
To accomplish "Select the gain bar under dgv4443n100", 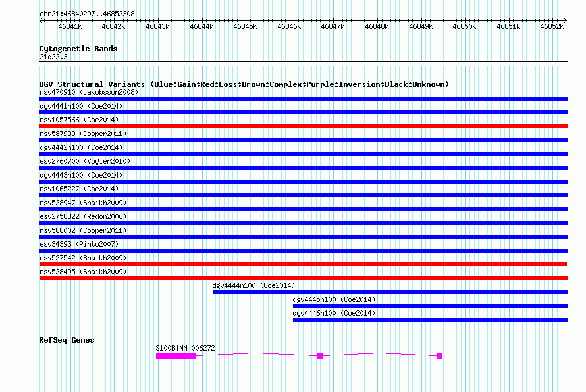I will (303, 182).
